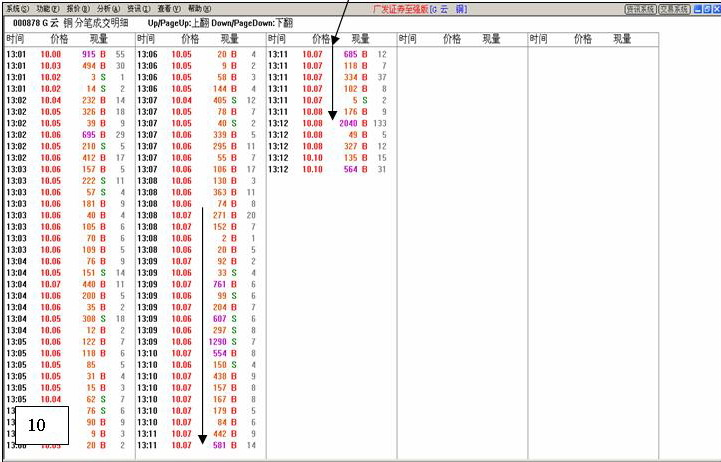Open the 分析 menu
Screen dimensions: 721x462
(109, 8)
